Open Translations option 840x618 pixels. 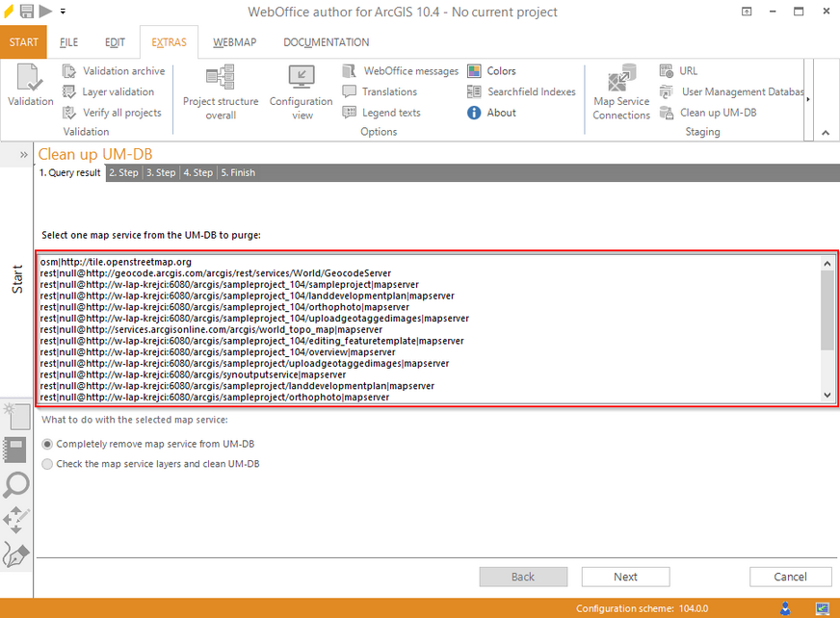pos(380,91)
